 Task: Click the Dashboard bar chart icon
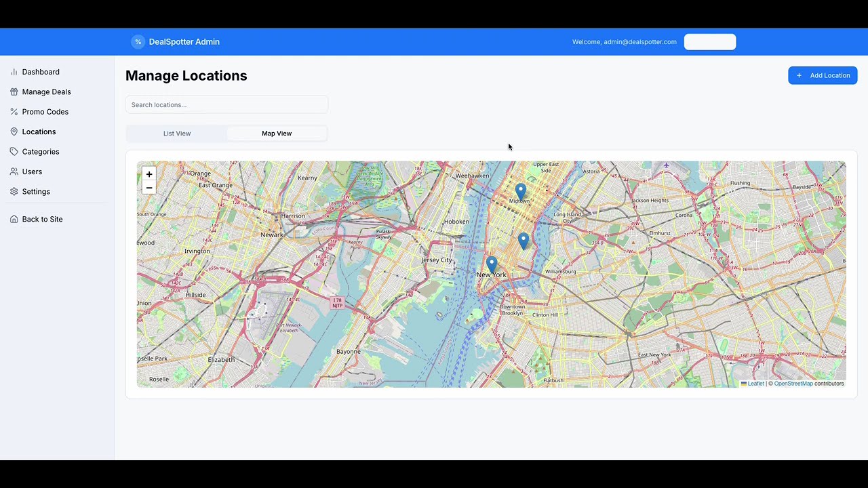point(14,72)
